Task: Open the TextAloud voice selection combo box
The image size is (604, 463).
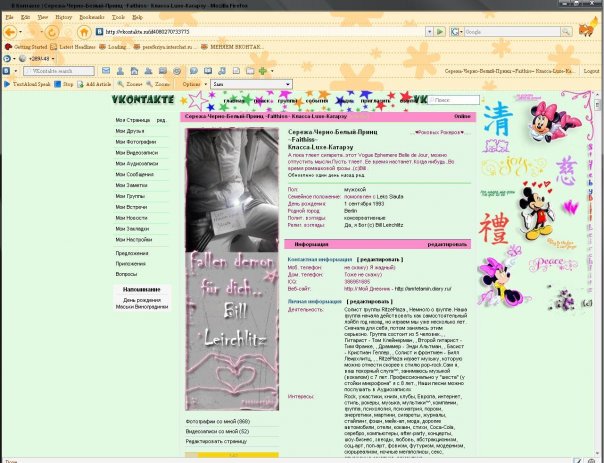Action: tap(252, 84)
